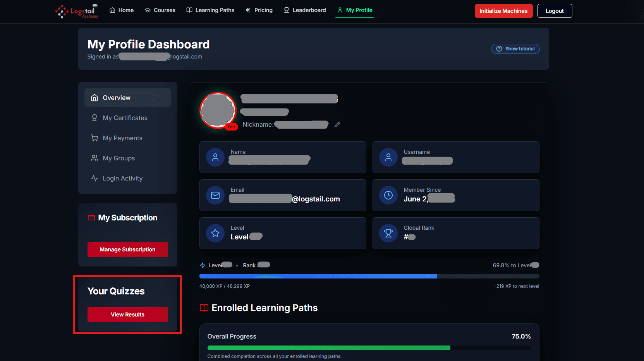Image resolution: width=644 pixels, height=361 pixels.
Task: Click the My Profile Dashboard heading
Action: (x=149, y=44)
